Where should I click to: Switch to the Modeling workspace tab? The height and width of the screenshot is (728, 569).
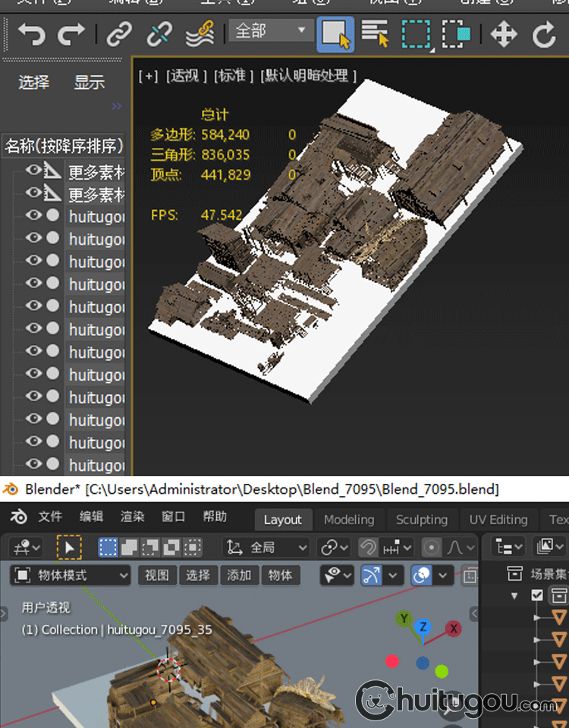click(x=349, y=519)
